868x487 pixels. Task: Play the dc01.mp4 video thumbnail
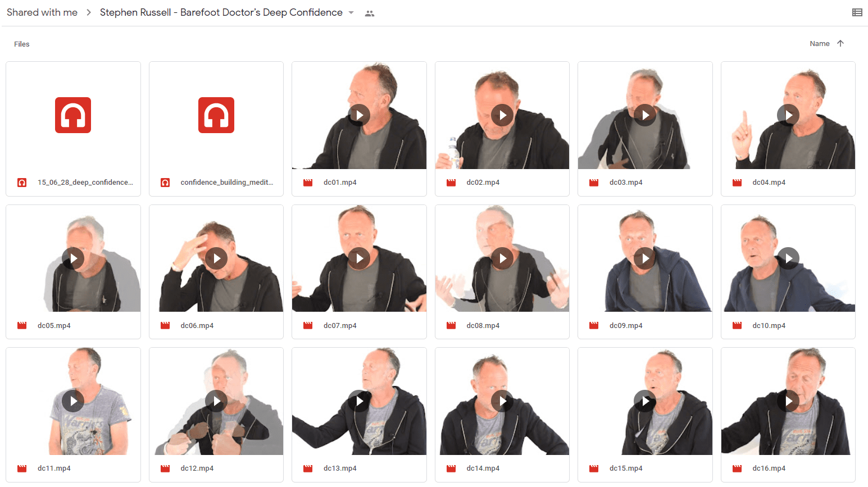tap(359, 115)
